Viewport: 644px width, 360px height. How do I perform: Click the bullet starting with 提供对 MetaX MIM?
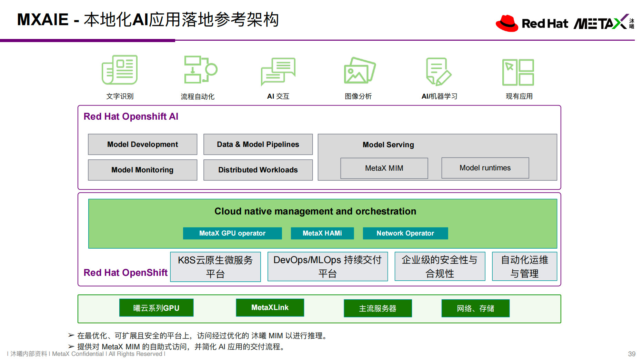(x=177, y=347)
